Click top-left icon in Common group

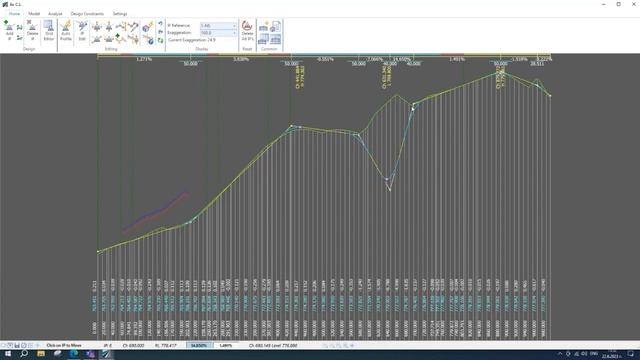point(264,27)
